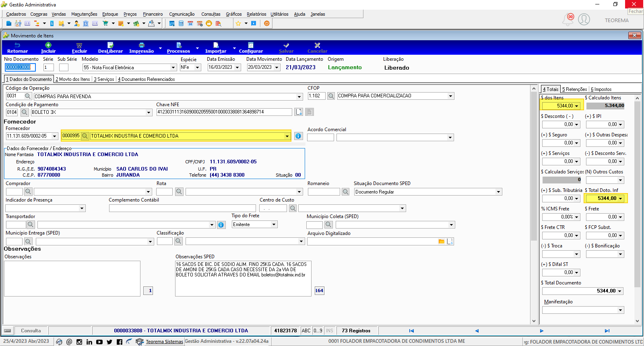Click the $ Total Documento value field
Viewport: 644px width, 346px height.
(x=582, y=291)
